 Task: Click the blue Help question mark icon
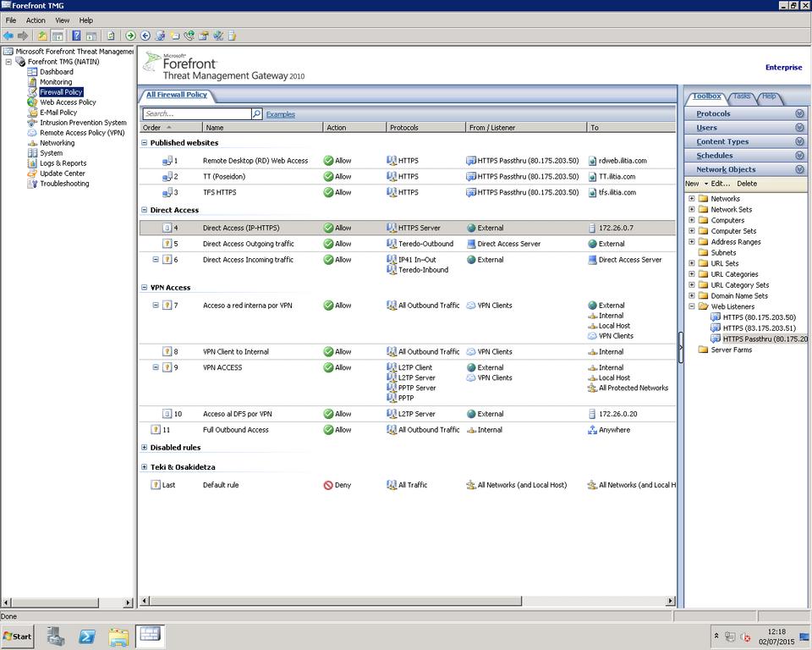pyautogui.click(x=76, y=36)
